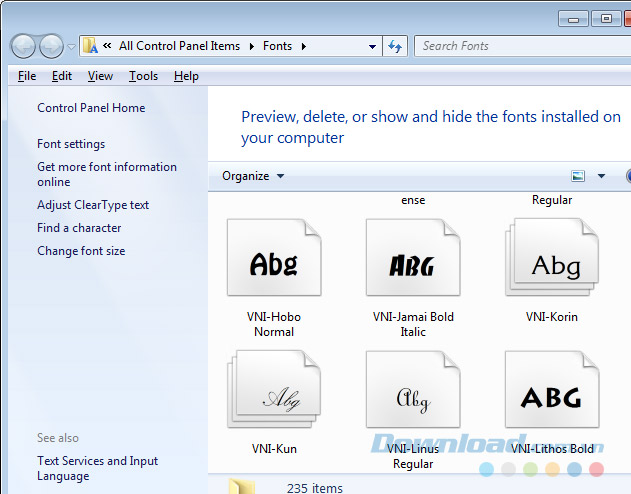Click the VNI-Kun label text
Image resolution: width=631 pixels, height=494 pixels.
tap(274, 449)
